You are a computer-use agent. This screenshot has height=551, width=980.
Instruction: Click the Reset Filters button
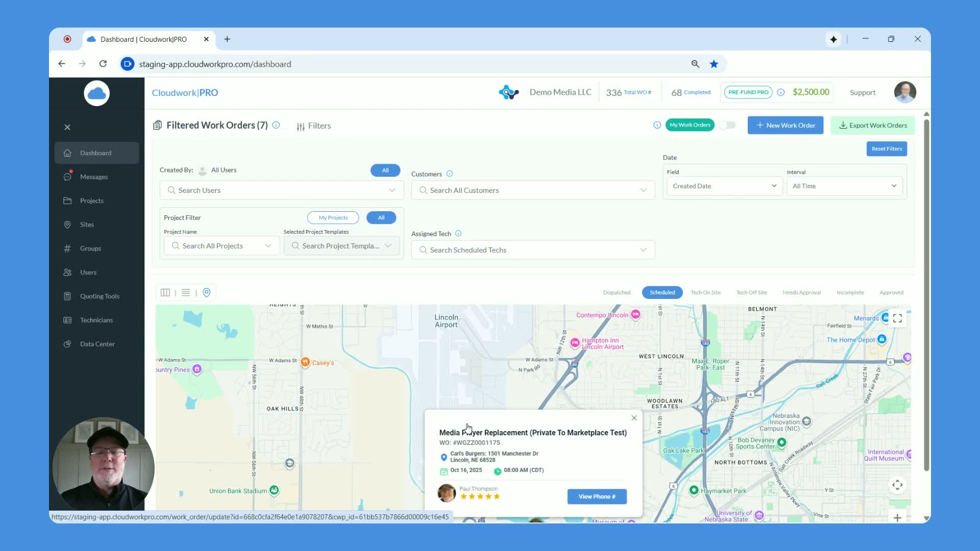pos(887,149)
